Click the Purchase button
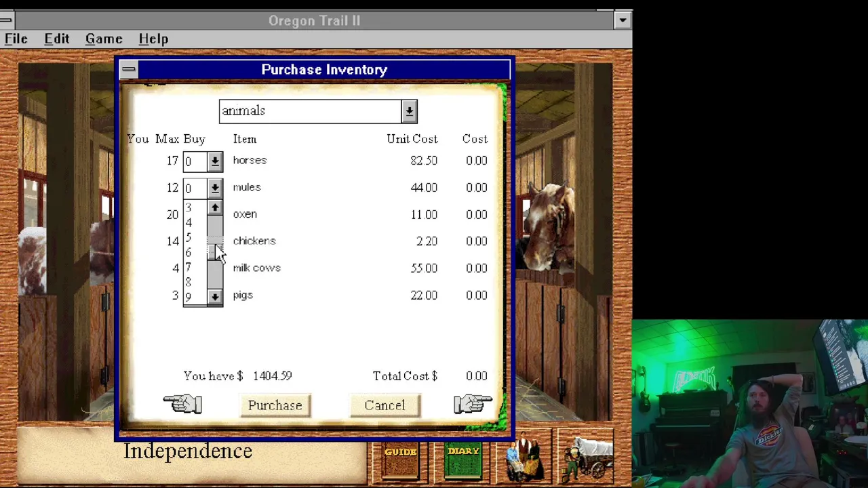Image resolution: width=868 pixels, height=488 pixels. click(x=275, y=405)
